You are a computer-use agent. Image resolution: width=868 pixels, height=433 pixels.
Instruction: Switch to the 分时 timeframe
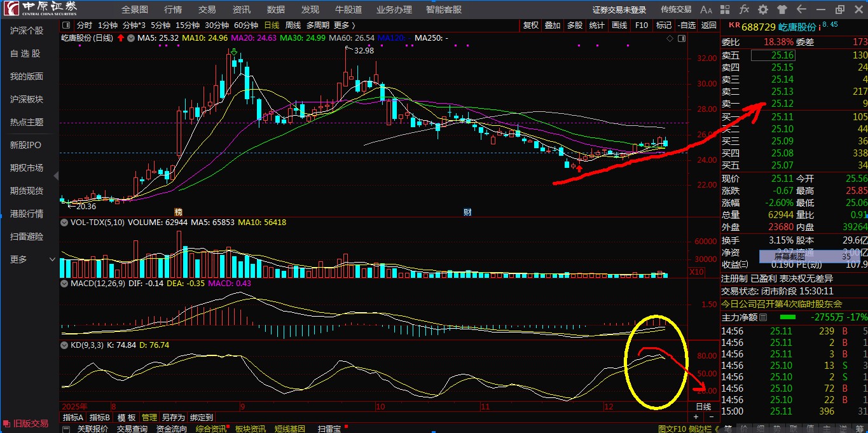[84, 25]
